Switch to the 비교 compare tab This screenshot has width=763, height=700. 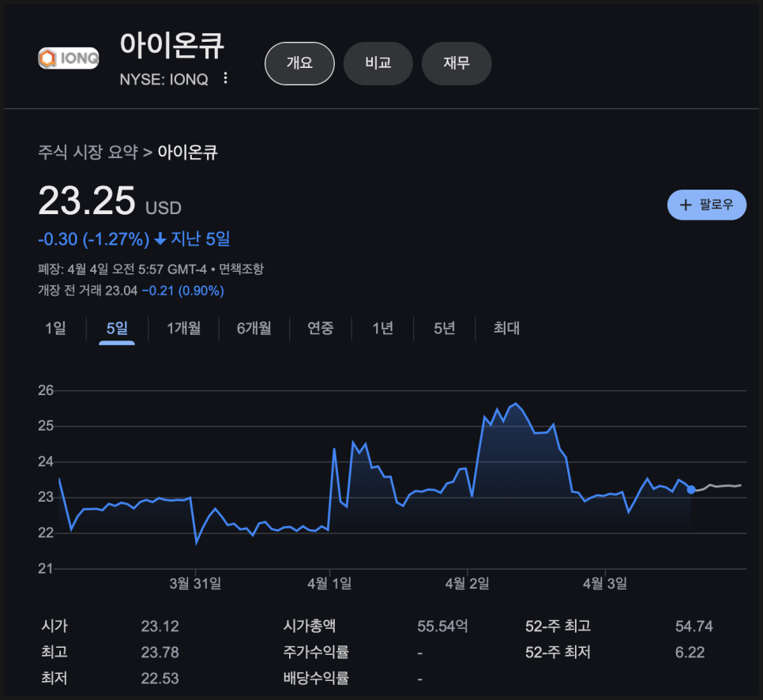point(378,63)
